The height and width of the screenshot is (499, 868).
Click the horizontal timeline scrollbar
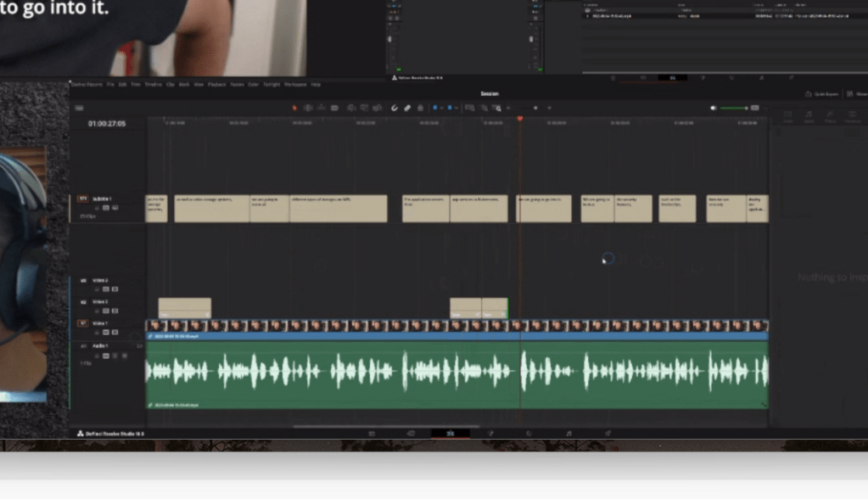tap(386, 427)
